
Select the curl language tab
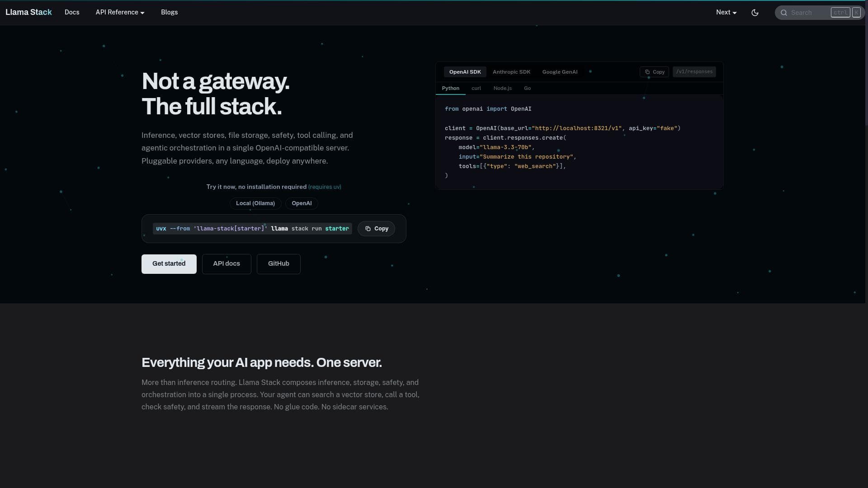pos(476,88)
